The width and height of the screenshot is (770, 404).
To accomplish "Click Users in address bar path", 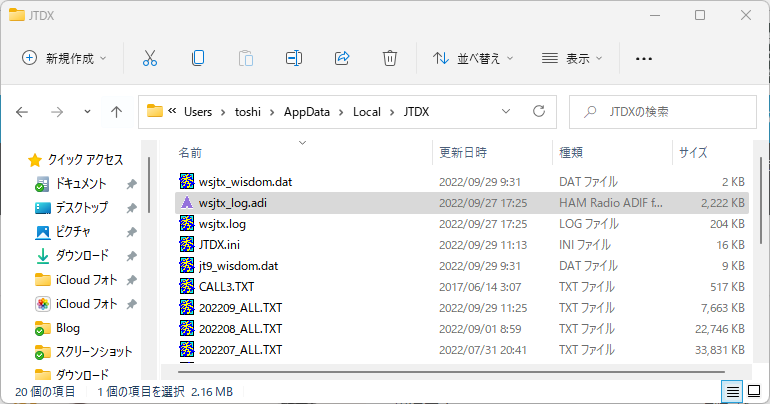I will [198, 112].
